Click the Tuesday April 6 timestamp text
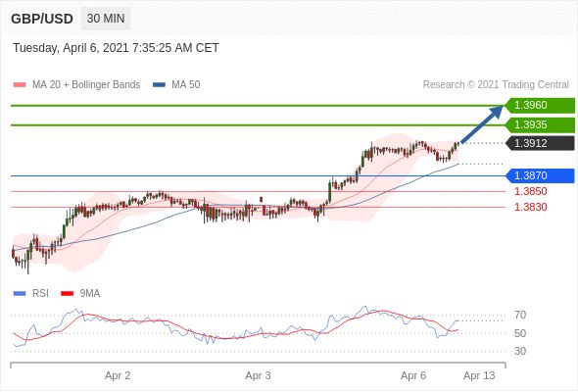578x392 pixels. 117,48
